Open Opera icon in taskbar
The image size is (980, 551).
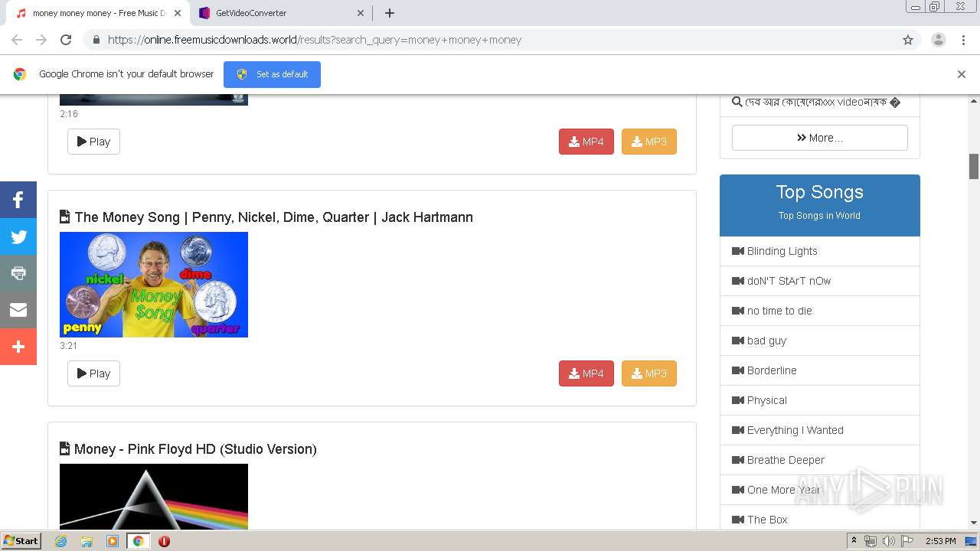[164, 541]
